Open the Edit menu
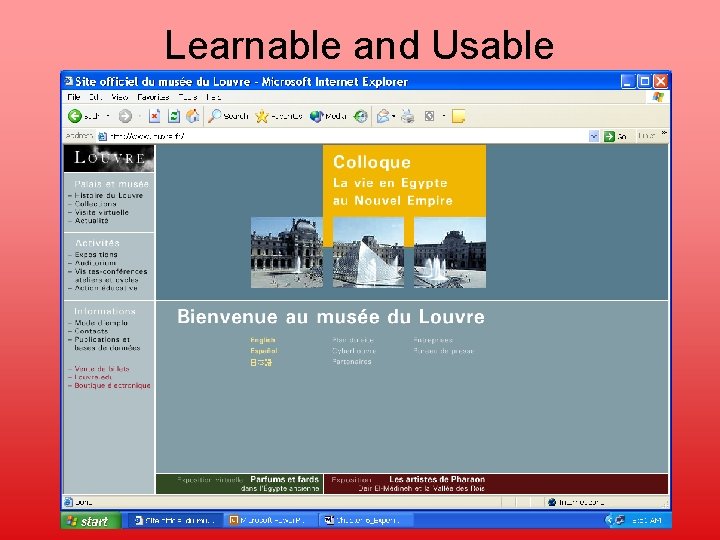 click(x=95, y=97)
